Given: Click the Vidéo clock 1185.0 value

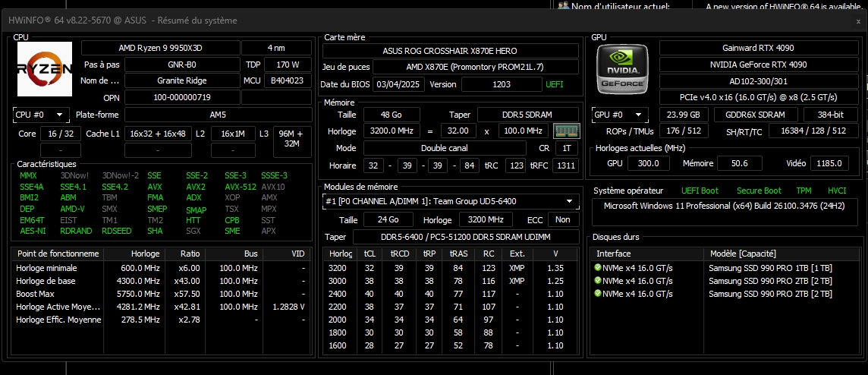Looking at the screenshot, I should (829, 163).
